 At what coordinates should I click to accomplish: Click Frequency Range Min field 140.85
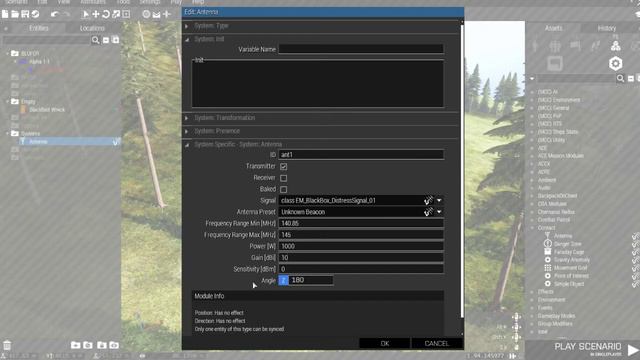point(361,223)
